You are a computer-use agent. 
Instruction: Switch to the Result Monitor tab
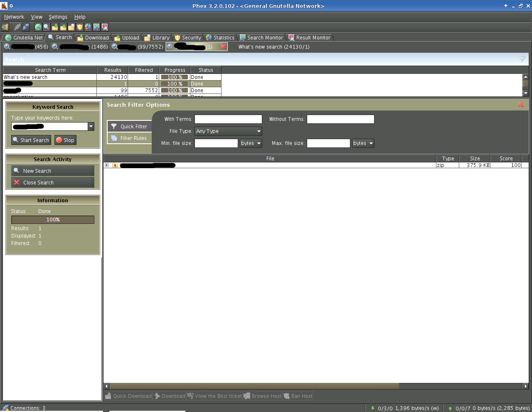tap(310, 37)
